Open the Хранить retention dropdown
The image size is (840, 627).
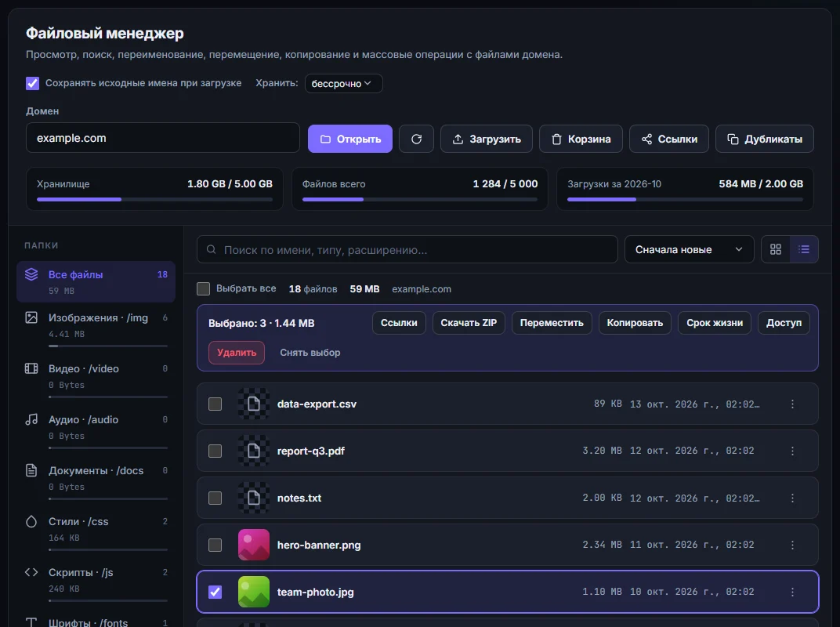(x=344, y=84)
